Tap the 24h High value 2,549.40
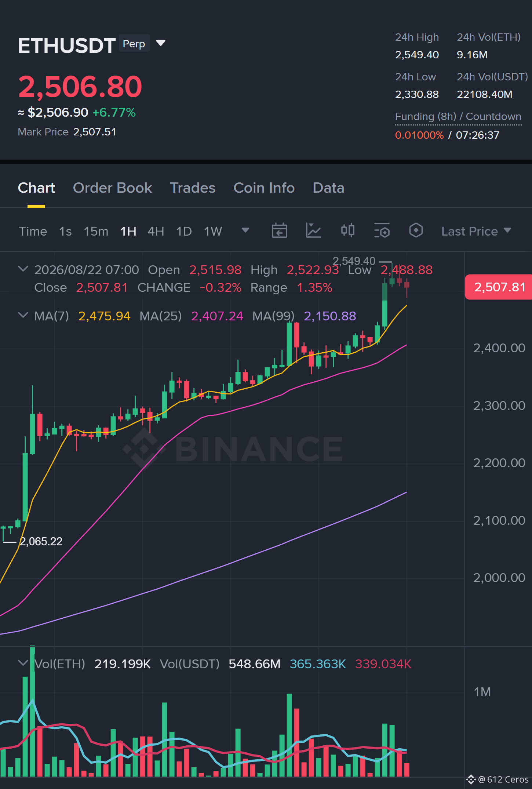 [x=417, y=55]
